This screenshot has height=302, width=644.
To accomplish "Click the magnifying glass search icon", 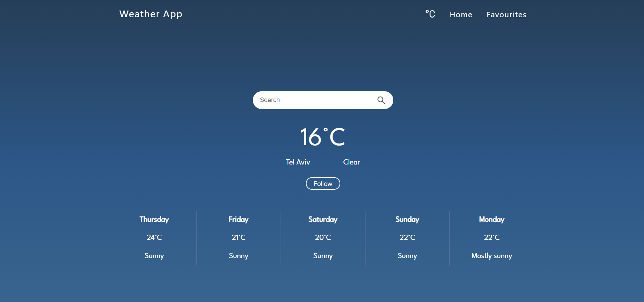I will (x=381, y=100).
